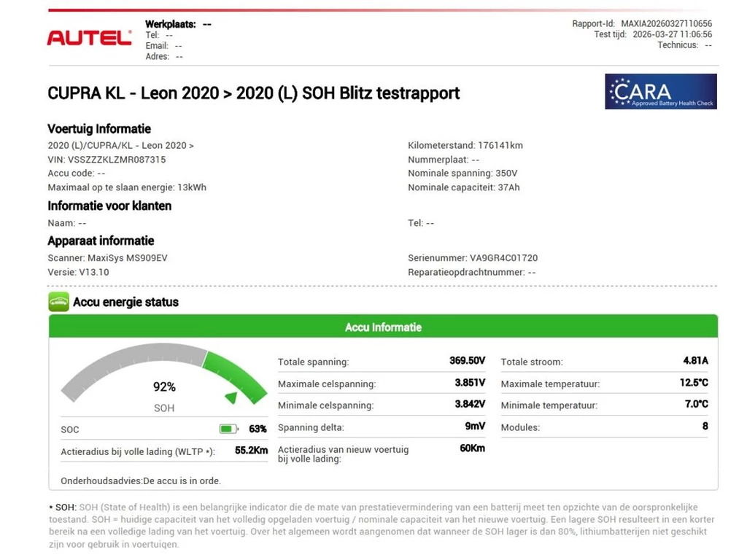The width and height of the screenshot is (747, 560).
Task: Click the Spanning delta value 9mV
Action: pyautogui.click(x=475, y=427)
